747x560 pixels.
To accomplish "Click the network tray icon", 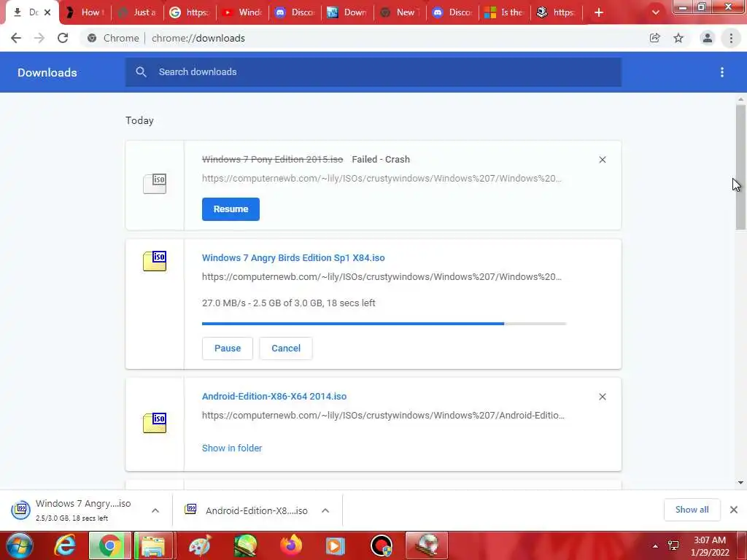I will [x=673, y=545].
